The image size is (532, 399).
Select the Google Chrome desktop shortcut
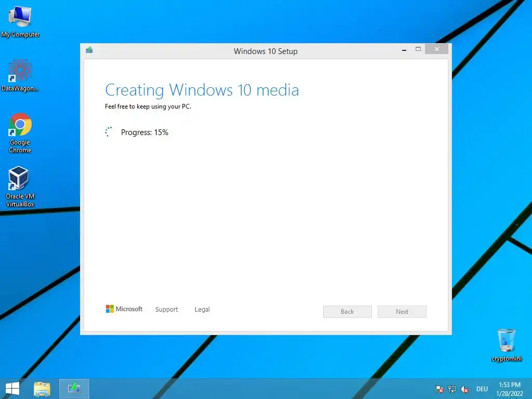20,133
